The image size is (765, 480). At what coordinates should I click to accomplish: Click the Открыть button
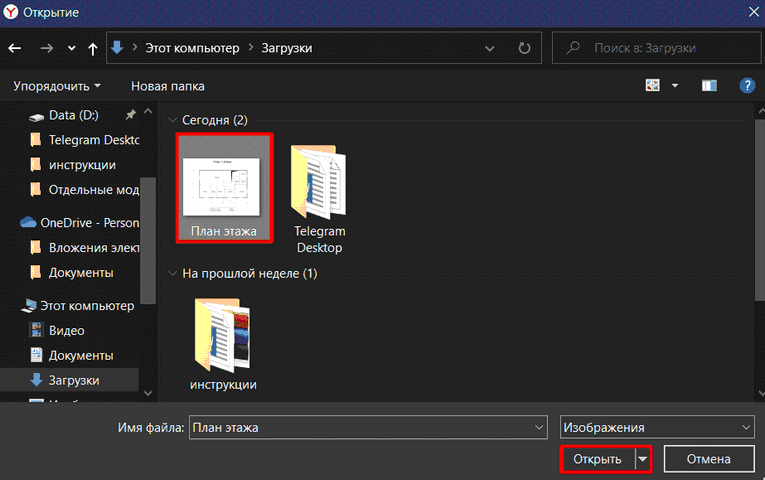[597, 460]
